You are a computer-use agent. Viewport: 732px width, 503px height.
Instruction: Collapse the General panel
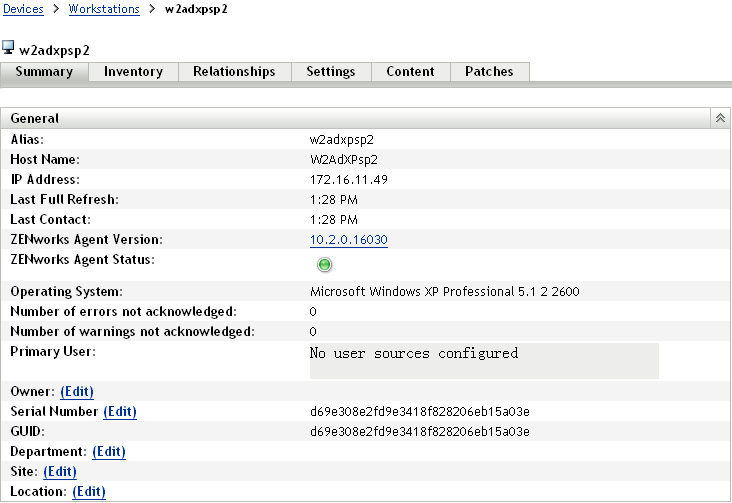click(719, 118)
